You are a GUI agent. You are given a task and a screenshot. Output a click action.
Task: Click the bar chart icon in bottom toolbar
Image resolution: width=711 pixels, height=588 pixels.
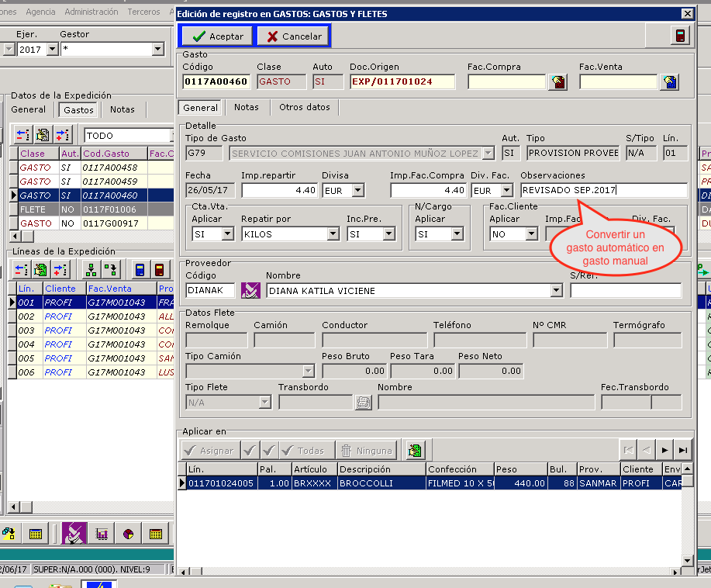[x=102, y=534]
